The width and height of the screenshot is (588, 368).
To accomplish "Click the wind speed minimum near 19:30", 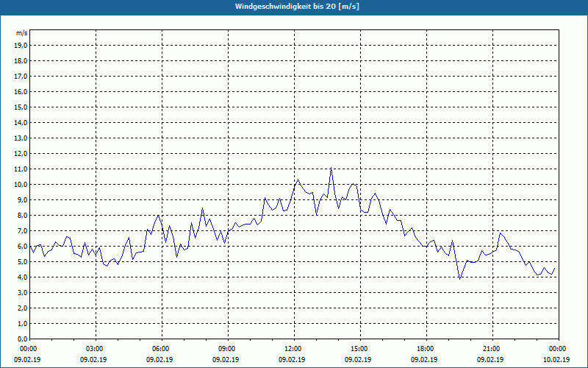I will coord(460,279).
